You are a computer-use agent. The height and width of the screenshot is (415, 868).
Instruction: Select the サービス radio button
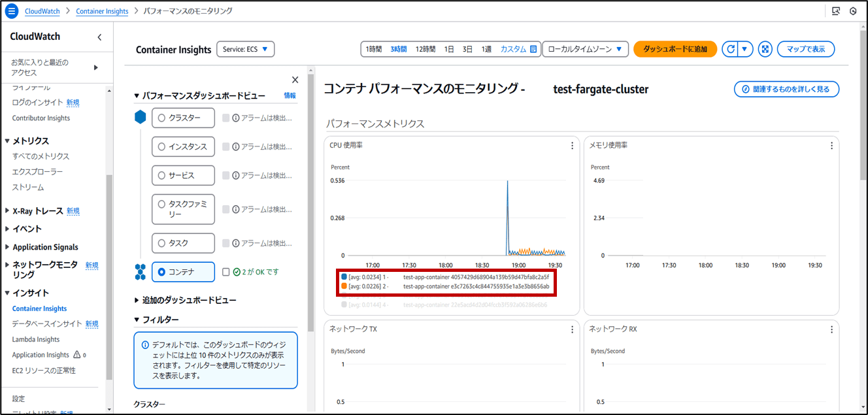[x=161, y=176]
